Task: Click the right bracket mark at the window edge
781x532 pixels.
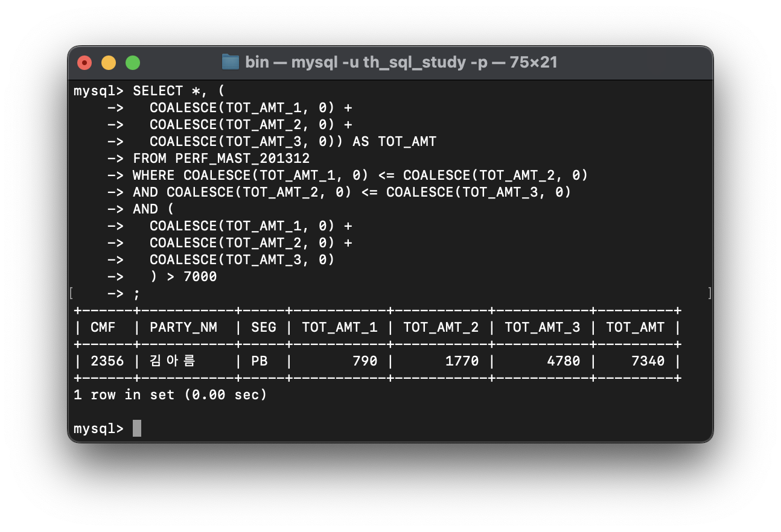Action: click(x=709, y=293)
